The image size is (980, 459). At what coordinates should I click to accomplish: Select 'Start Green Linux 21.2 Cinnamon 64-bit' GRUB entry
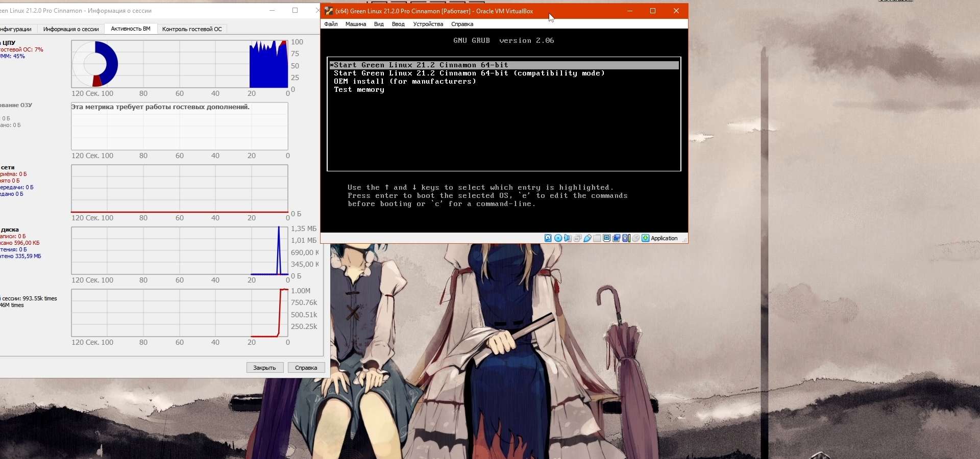coord(504,65)
